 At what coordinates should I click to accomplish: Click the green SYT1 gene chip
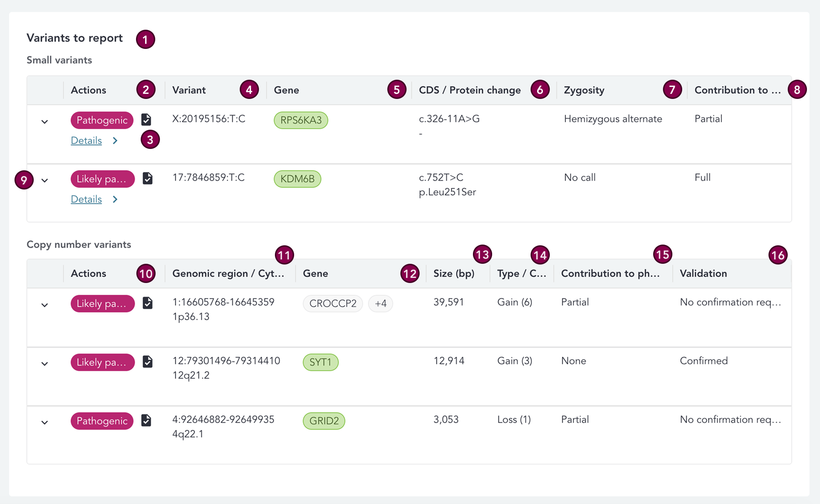point(320,362)
